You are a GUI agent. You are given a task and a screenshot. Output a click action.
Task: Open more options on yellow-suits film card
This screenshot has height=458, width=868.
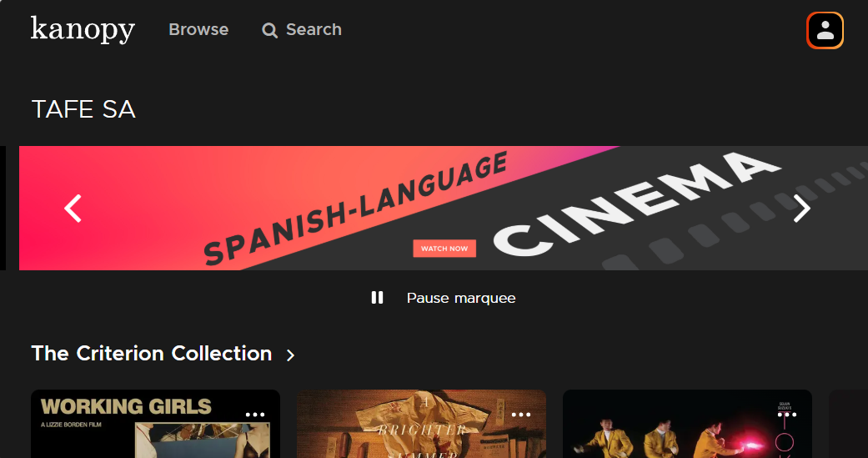[x=786, y=415]
